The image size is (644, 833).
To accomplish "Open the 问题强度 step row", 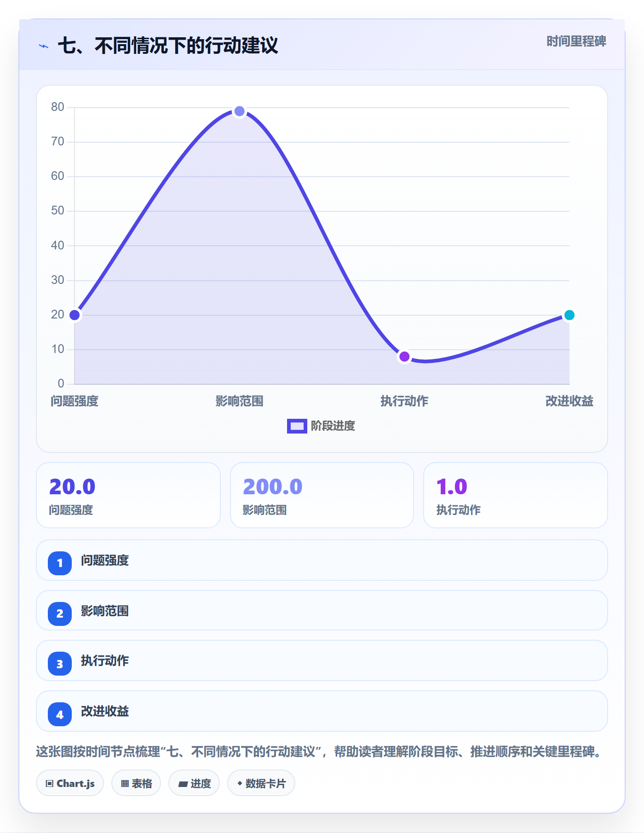I will tap(322, 560).
